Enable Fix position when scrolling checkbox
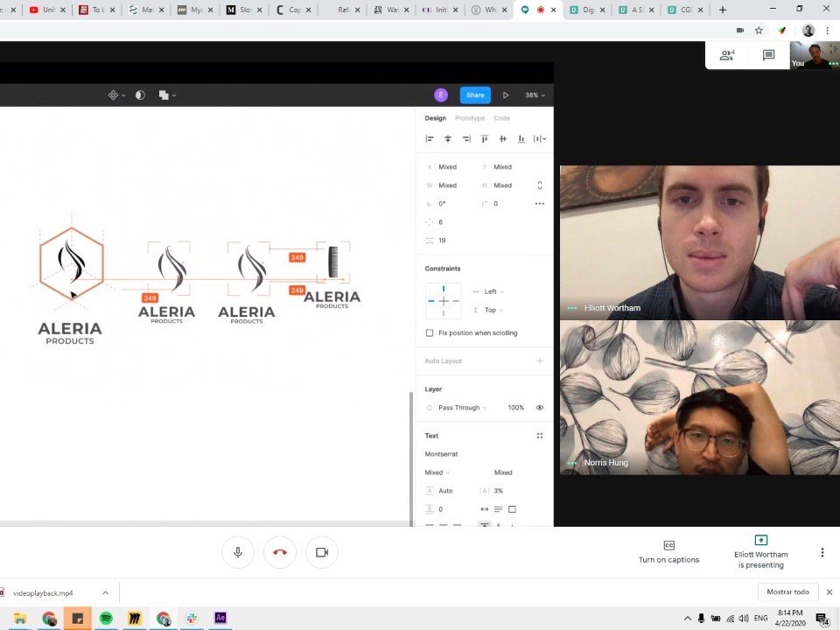This screenshot has height=630, width=840. point(429,332)
